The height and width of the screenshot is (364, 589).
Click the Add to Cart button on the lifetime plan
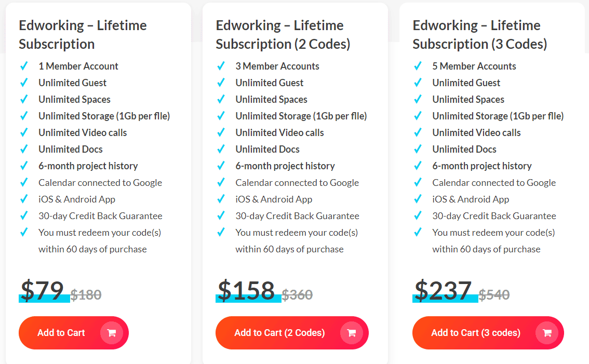coord(60,333)
